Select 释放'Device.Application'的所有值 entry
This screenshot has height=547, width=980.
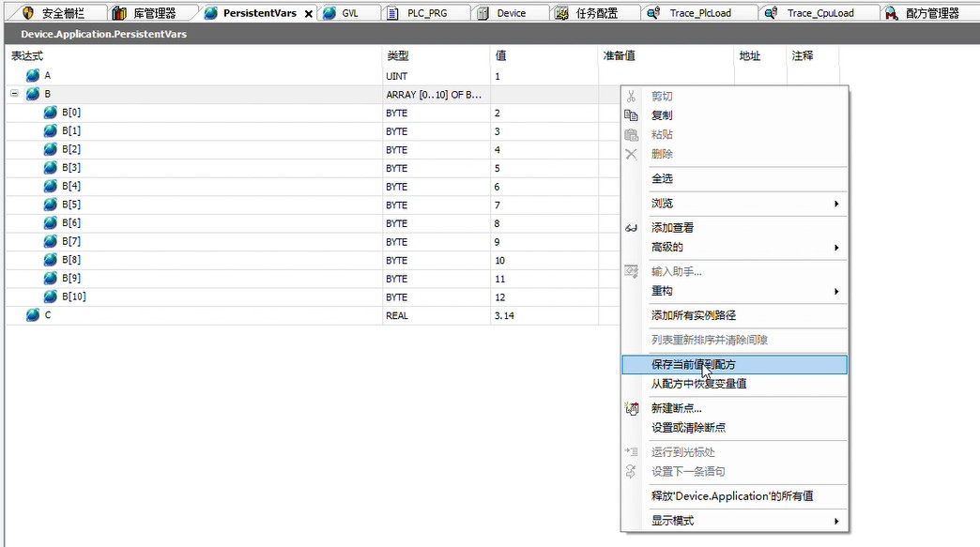click(x=734, y=496)
